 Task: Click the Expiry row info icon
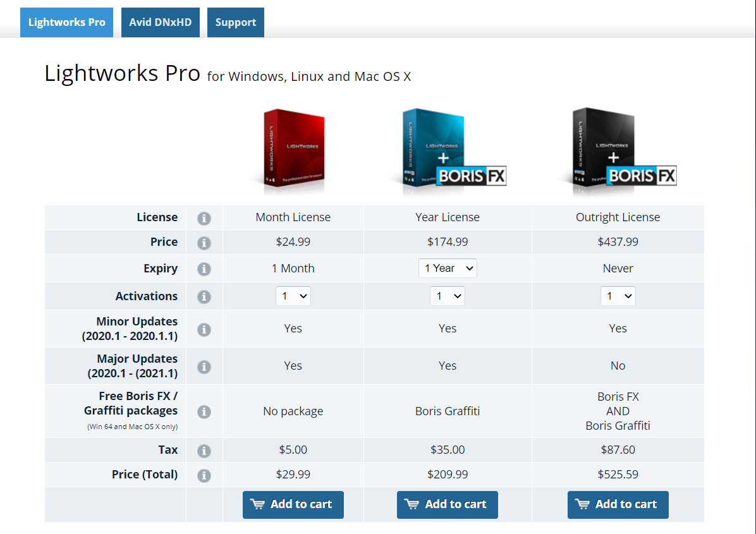tap(204, 268)
